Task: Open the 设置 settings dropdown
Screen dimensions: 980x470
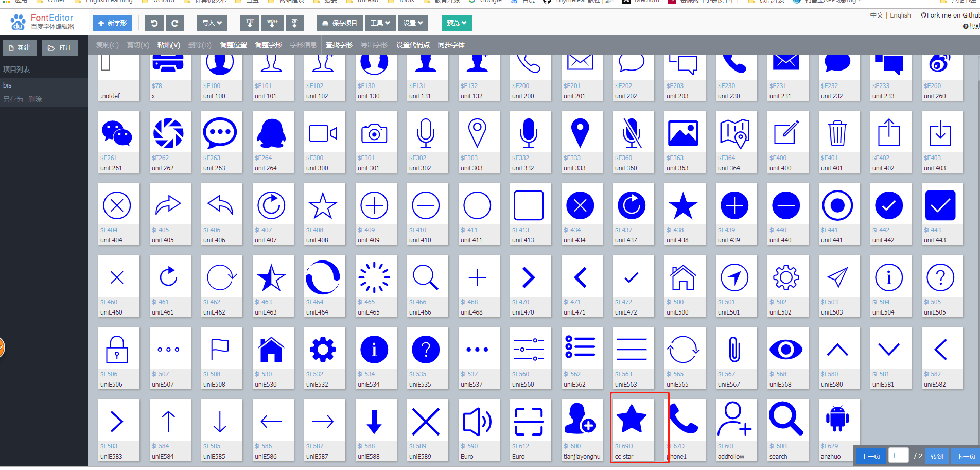Action: pos(412,23)
